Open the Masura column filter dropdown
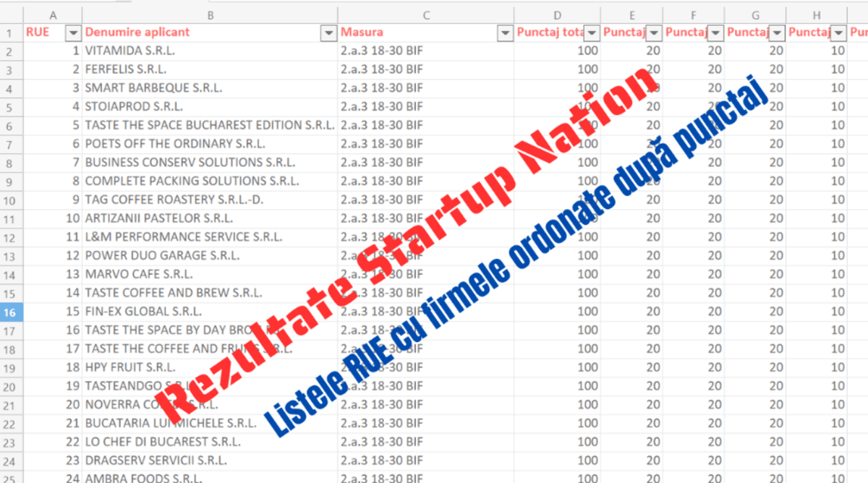The height and width of the screenshot is (483, 868). [x=505, y=33]
